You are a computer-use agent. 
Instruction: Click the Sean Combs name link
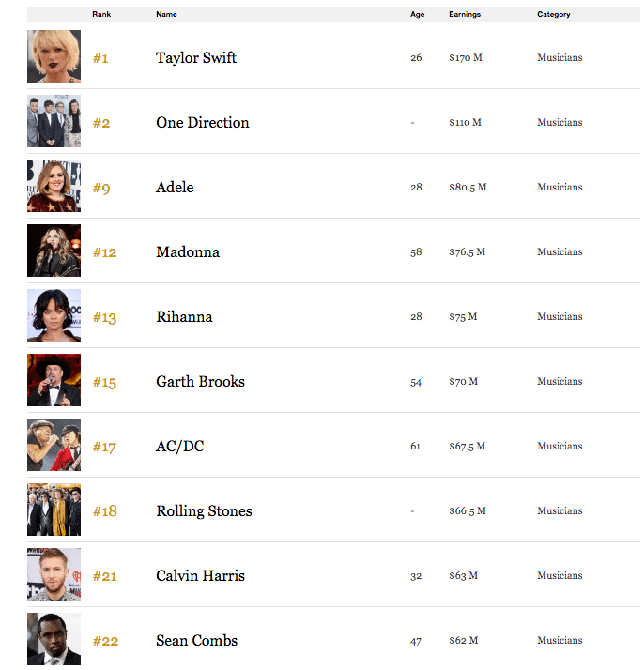[196, 641]
